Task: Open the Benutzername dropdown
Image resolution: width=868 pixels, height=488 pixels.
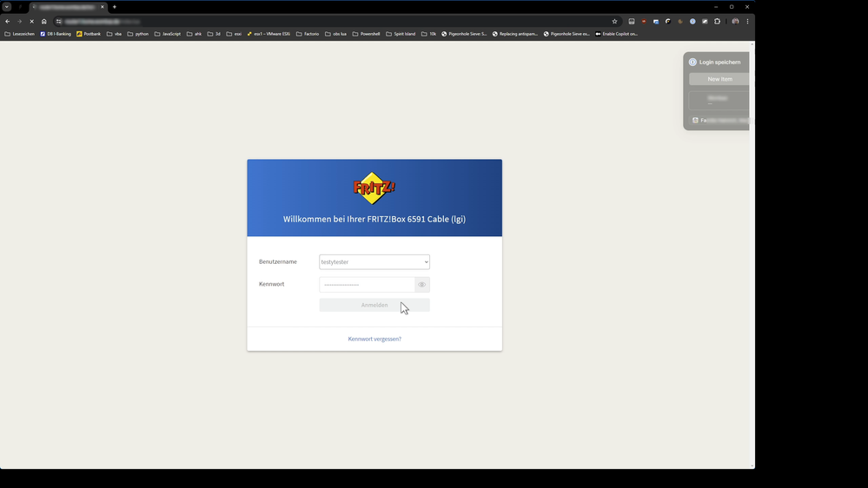Action: click(374, 261)
